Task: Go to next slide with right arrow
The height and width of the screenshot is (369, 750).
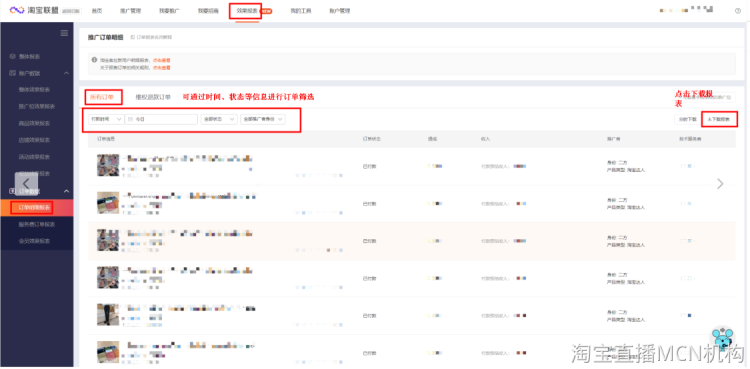Action: click(x=720, y=184)
